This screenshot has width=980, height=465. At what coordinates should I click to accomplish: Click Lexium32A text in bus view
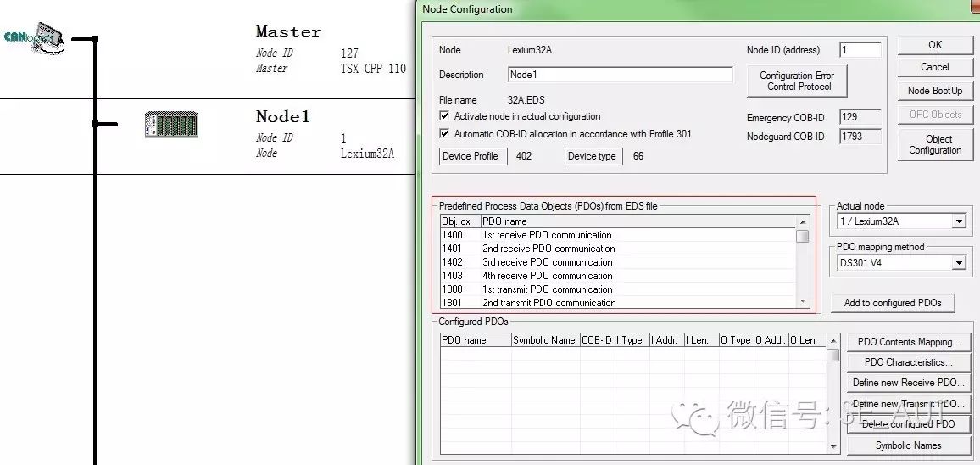pyautogui.click(x=368, y=154)
